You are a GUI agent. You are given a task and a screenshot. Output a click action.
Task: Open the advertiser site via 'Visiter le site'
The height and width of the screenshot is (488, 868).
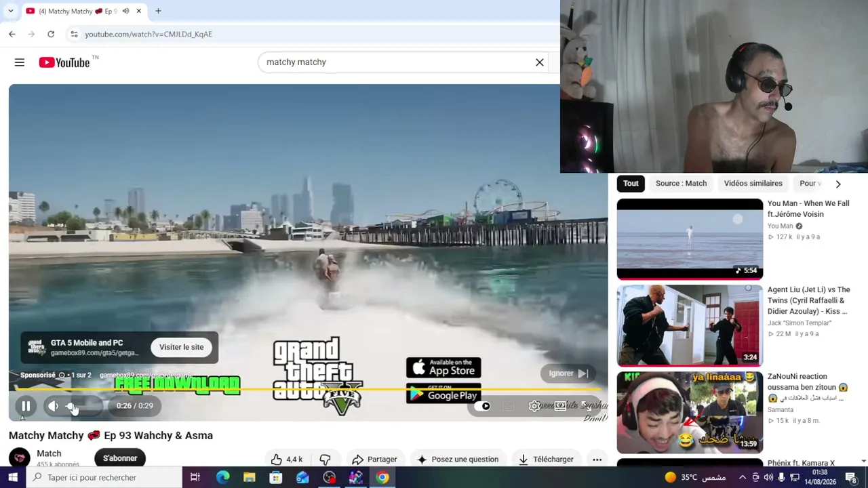click(x=181, y=347)
